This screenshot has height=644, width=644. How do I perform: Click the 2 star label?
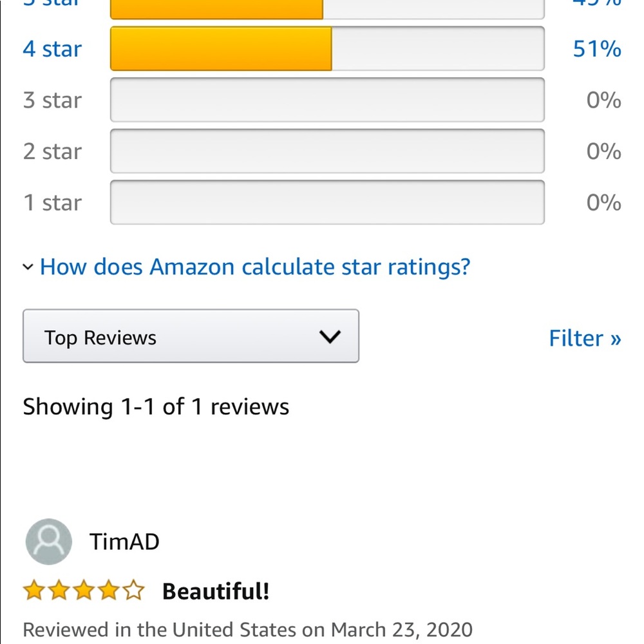pos(52,151)
